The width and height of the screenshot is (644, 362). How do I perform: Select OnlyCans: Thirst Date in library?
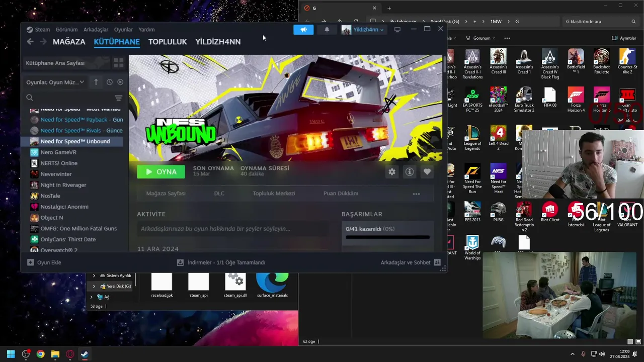tap(68, 239)
